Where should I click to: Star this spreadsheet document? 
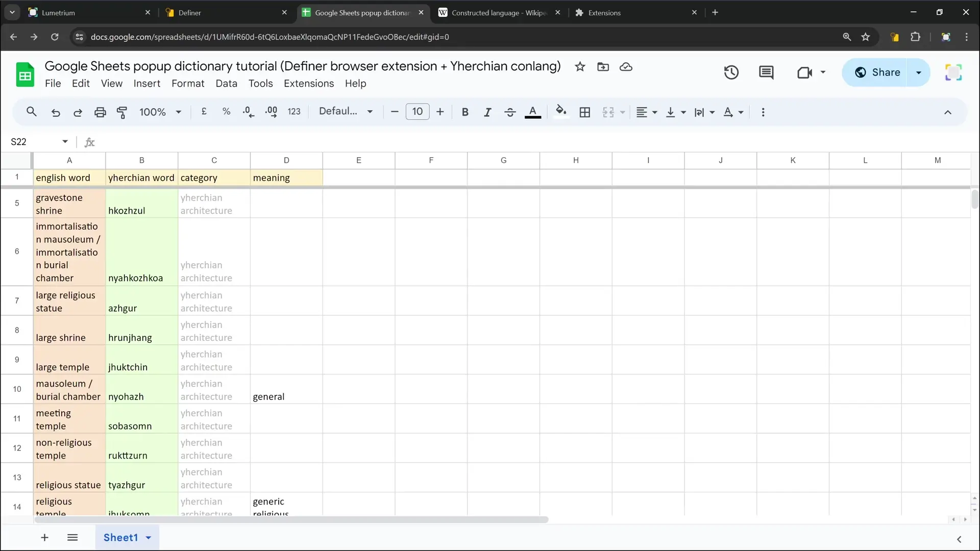(x=580, y=67)
